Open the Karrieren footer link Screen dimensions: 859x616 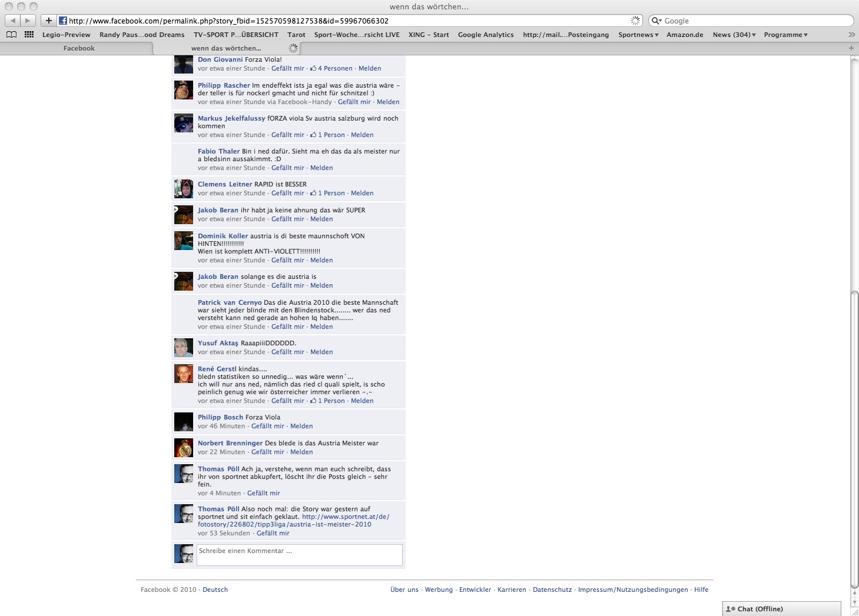click(512, 590)
